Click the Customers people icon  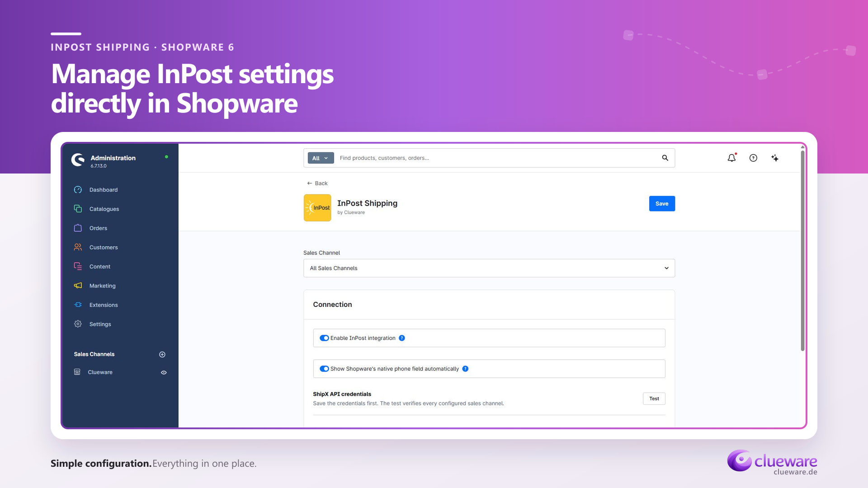pos(78,247)
